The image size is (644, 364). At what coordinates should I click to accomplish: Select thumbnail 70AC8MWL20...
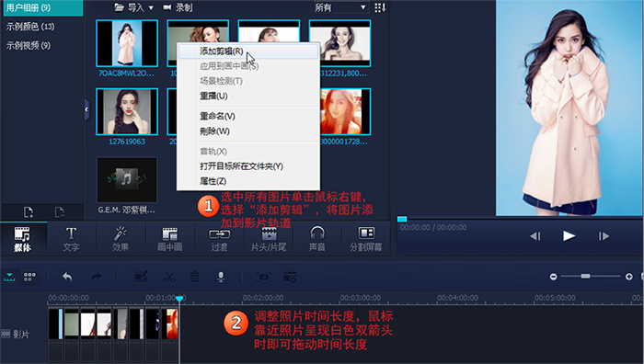pyautogui.click(x=127, y=43)
